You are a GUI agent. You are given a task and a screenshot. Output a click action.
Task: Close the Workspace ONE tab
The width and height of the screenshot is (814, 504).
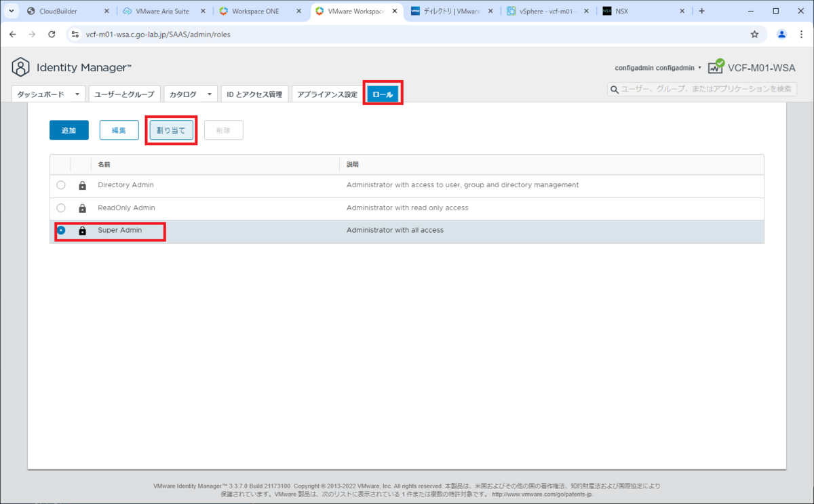(x=299, y=11)
